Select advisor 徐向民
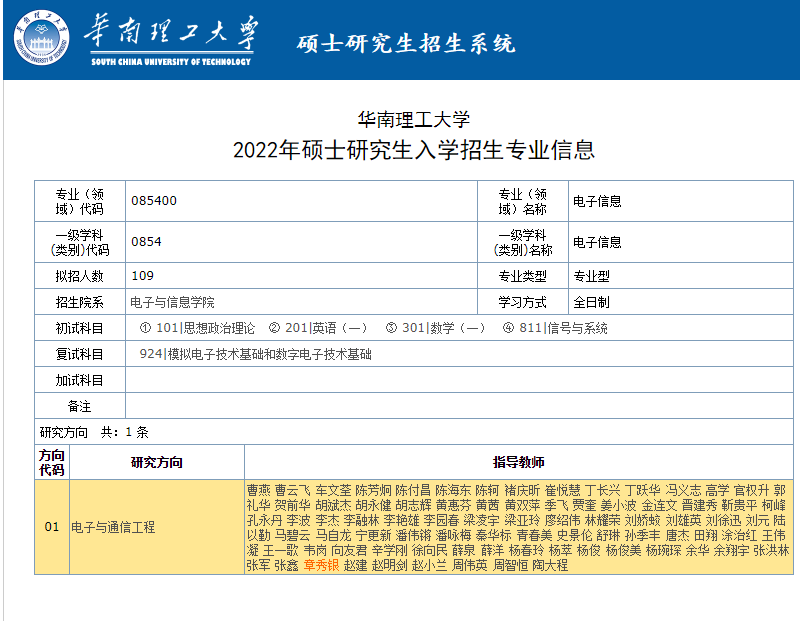 pos(430,551)
